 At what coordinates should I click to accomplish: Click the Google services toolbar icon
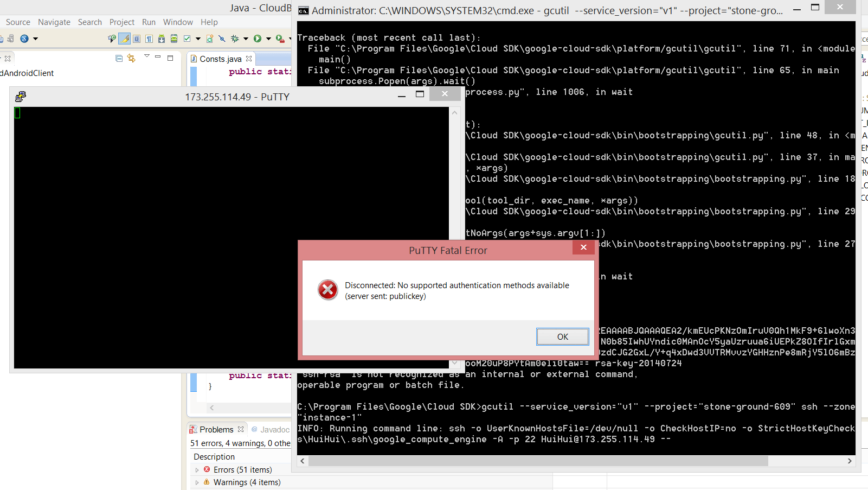(x=24, y=39)
